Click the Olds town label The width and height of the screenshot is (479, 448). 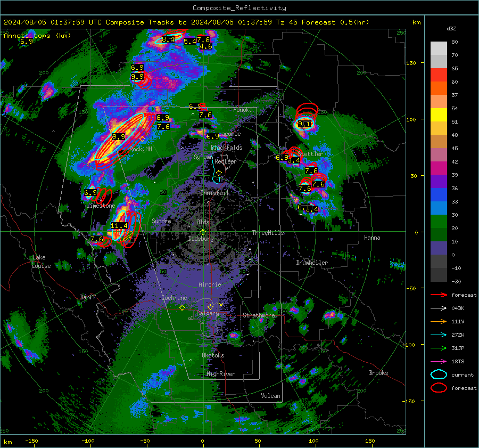[x=203, y=222]
